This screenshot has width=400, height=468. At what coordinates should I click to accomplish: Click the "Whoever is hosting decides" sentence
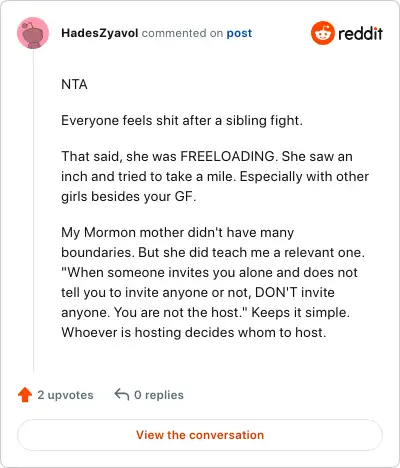[x=194, y=332]
